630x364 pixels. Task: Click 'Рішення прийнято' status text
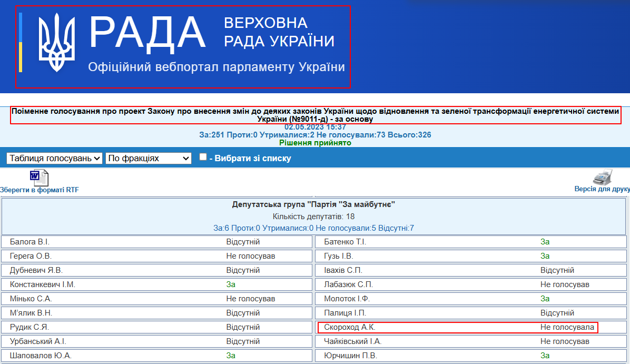click(x=315, y=143)
